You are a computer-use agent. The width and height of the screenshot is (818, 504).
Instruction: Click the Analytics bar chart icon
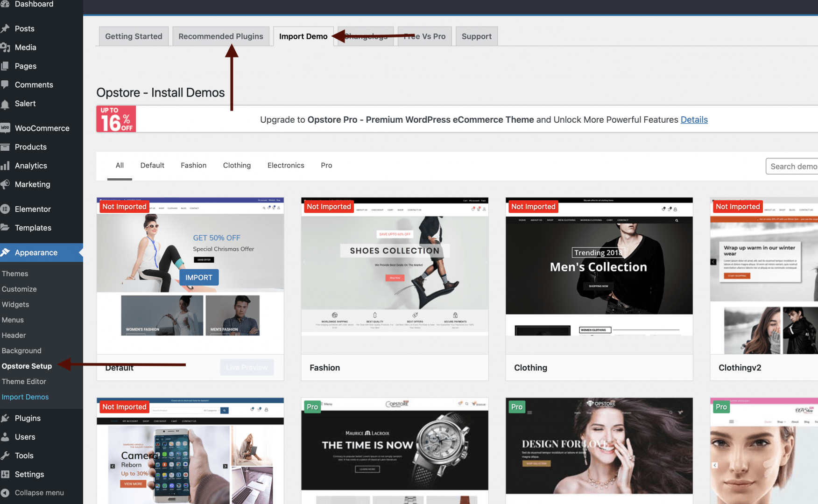click(x=5, y=165)
